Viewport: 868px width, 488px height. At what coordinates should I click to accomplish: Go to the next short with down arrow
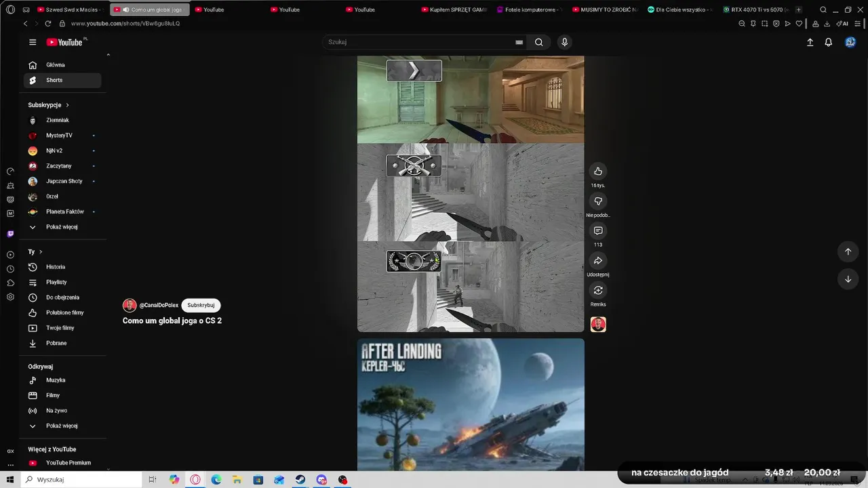[848, 279]
